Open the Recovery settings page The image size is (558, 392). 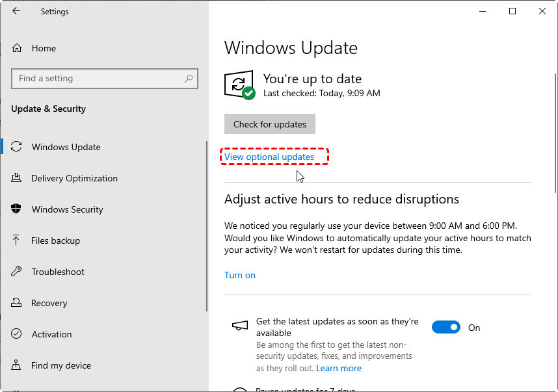49,303
